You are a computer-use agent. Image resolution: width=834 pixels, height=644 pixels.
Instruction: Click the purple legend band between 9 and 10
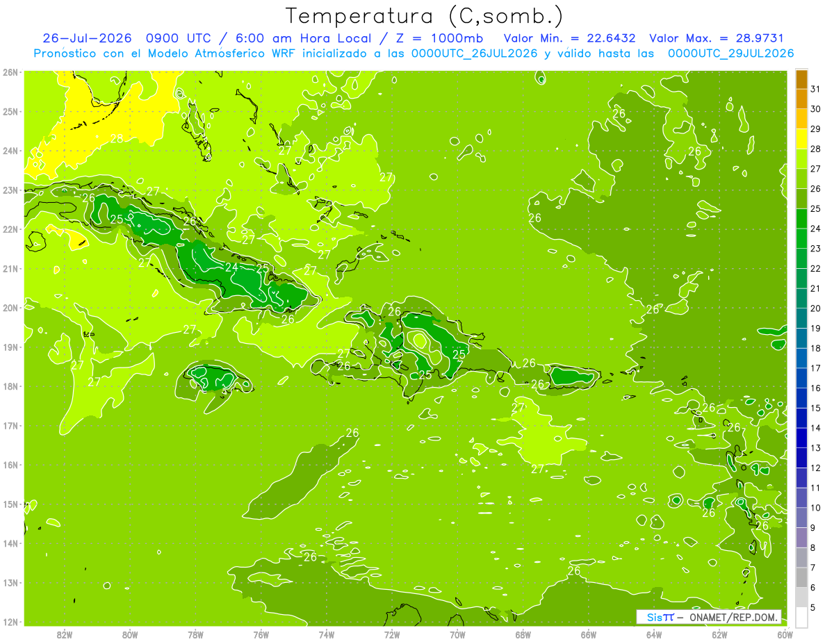click(801, 518)
